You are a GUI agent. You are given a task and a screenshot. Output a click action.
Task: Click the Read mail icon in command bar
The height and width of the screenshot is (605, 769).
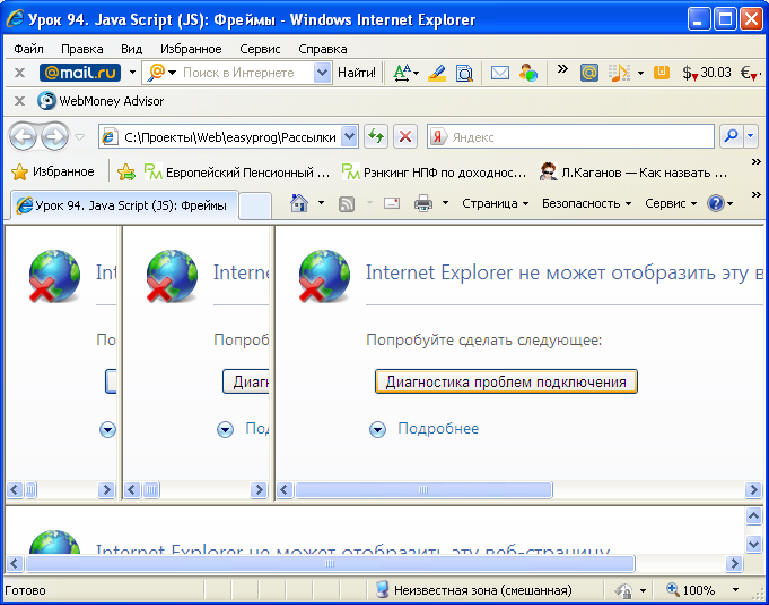(x=392, y=203)
